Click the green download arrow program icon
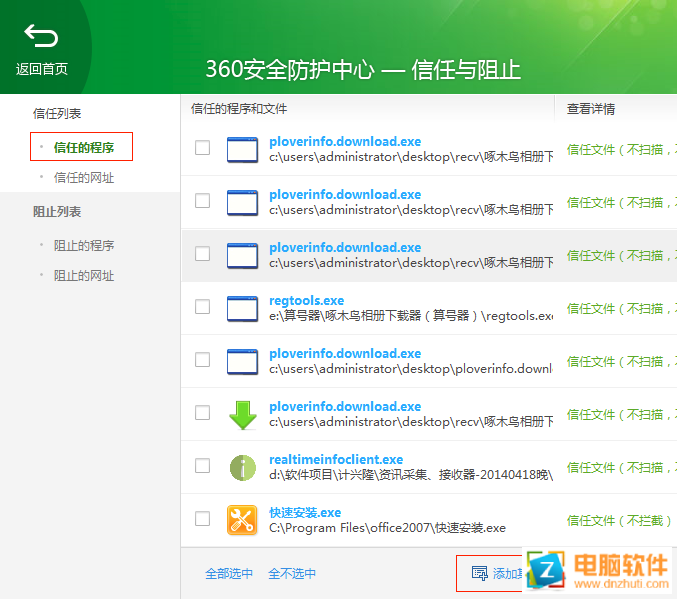The width and height of the screenshot is (677, 599). (242, 415)
